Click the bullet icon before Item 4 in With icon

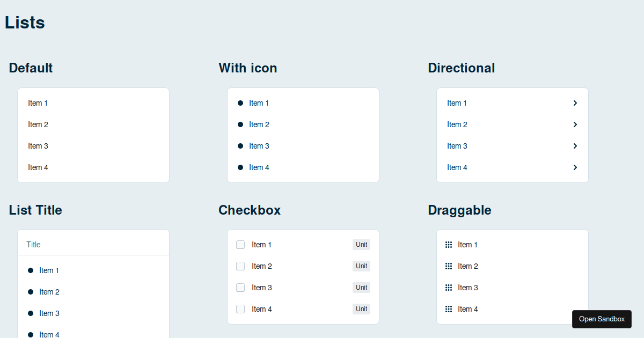pyautogui.click(x=240, y=167)
